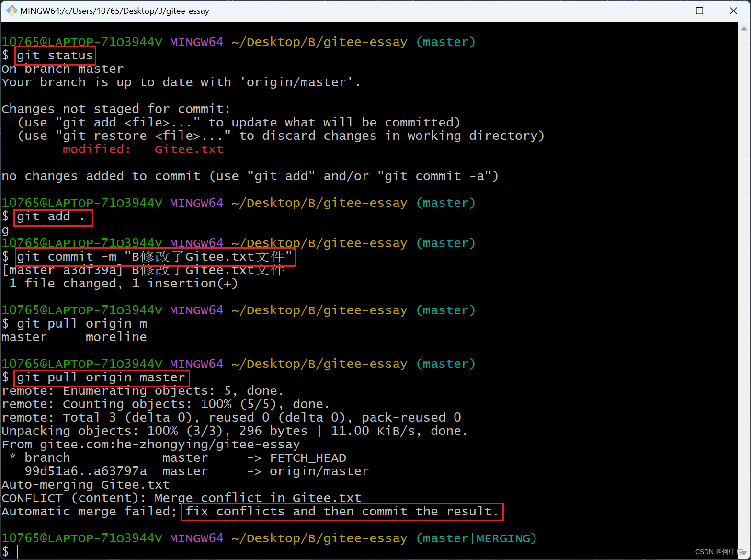Click '1 file changed, 1 insertion(+)' line

coord(124,284)
